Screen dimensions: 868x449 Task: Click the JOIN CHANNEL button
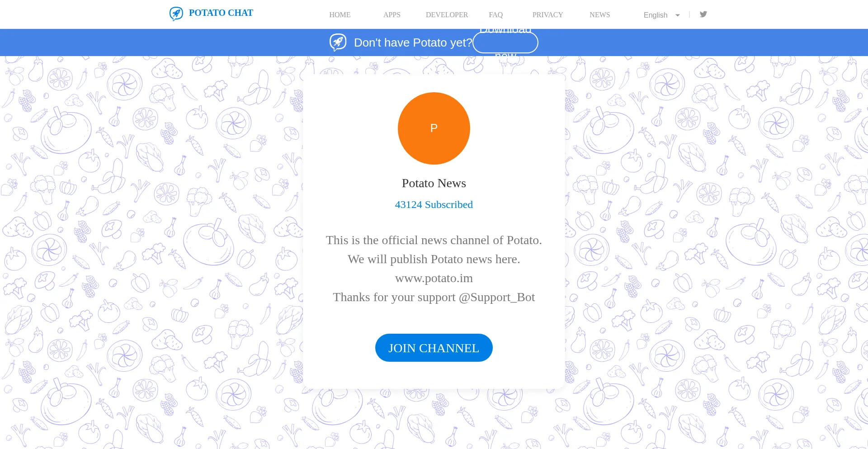click(x=434, y=348)
